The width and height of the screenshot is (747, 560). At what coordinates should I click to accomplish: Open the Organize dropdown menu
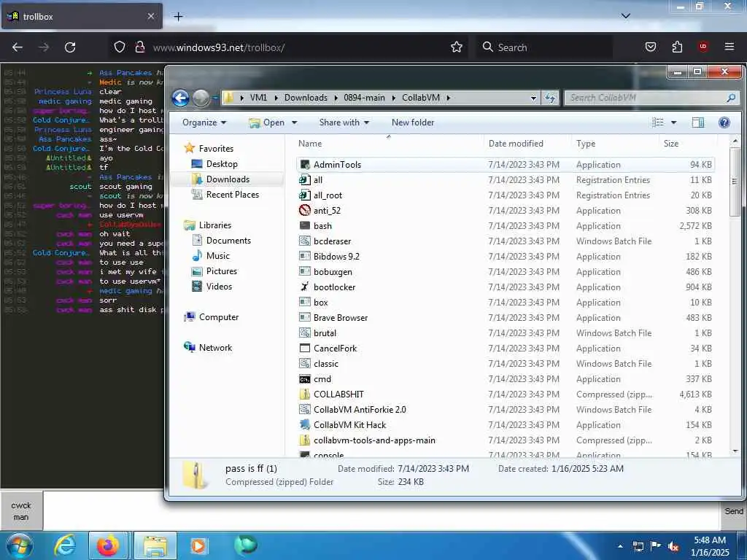[204, 122]
